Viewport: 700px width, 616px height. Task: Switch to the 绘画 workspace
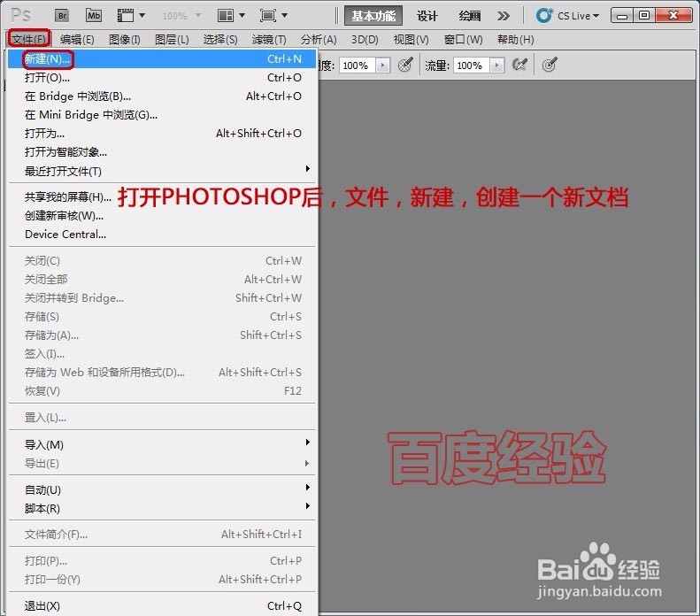pyautogui.click(x=470, y=16)
